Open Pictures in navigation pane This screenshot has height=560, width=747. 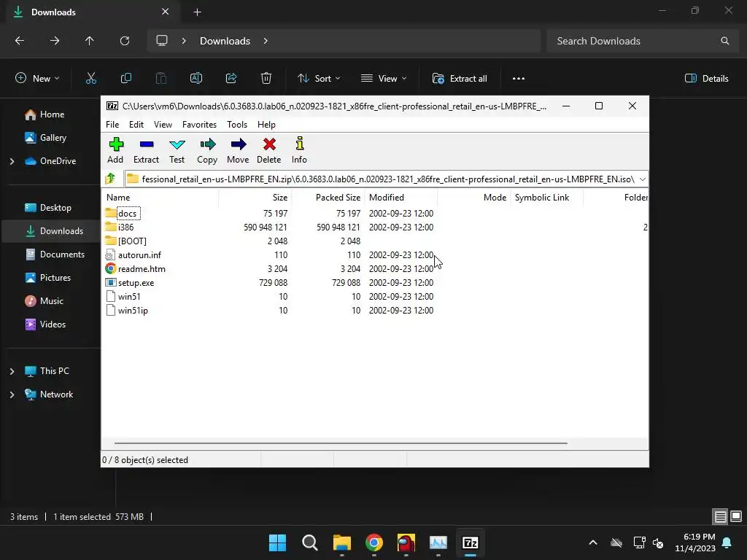coord(48,278)
